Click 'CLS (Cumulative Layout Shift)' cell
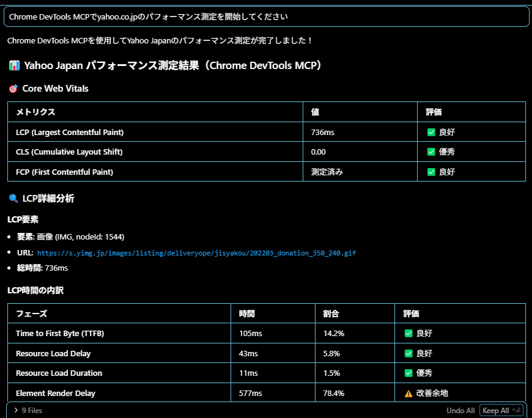The width and height of the screenshot is (532, 418). point(155,152)
